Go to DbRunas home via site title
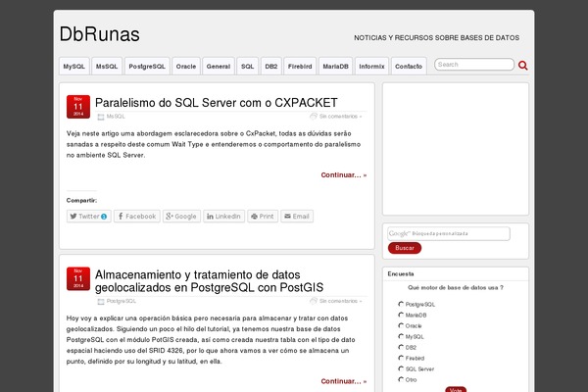This screenshot has width=588, height=392. click(100, 34)
